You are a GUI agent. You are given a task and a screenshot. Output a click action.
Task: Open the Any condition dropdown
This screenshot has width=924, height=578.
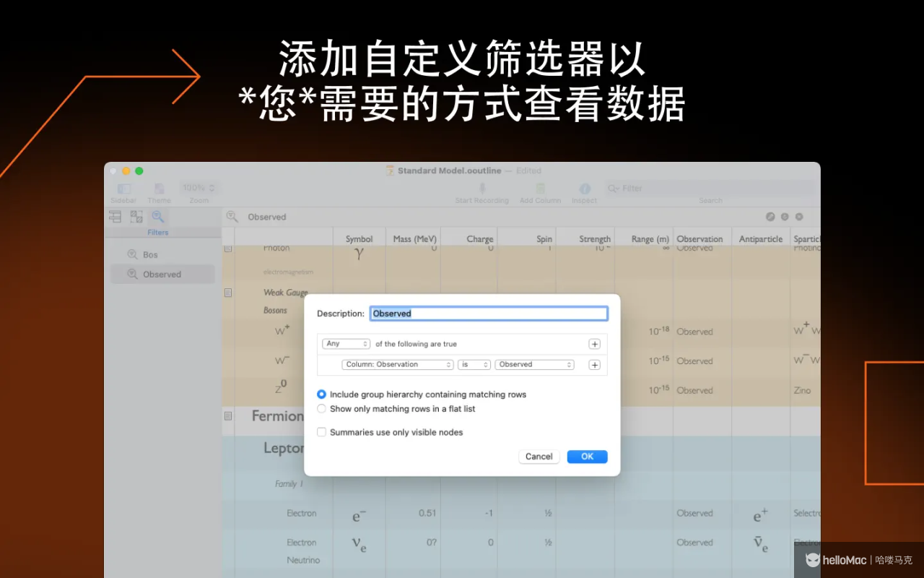click(346, 344)
